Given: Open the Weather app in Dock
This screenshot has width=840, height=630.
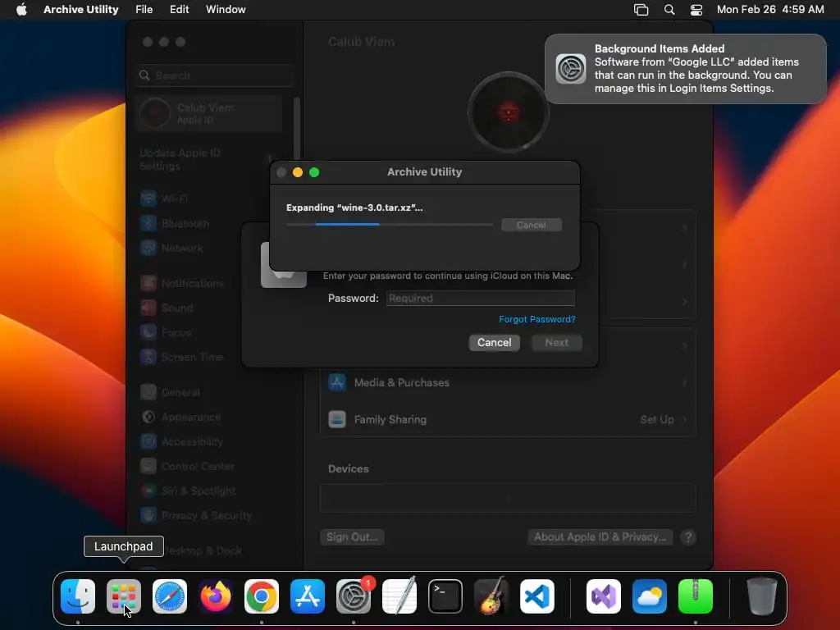Looking at the screenshot, I should pos(650,596).
